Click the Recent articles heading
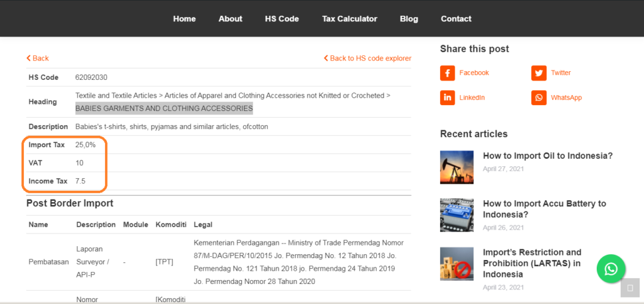The image size is (644, 304). click(474, 134)
